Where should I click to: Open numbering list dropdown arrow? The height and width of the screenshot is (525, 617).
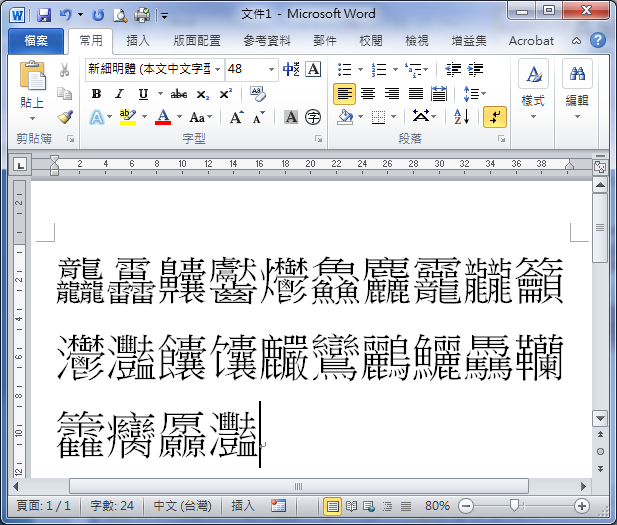[x=395, y=70]
